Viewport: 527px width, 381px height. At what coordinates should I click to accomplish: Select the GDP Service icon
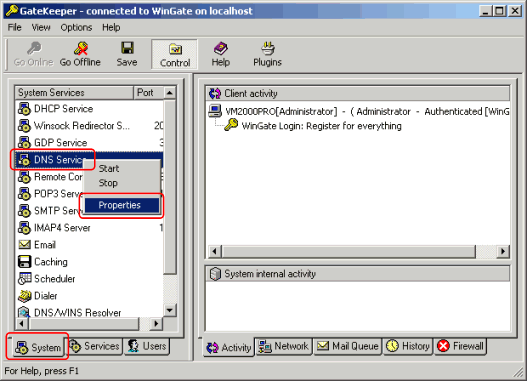pyautogui.click(x=24, y=142)
